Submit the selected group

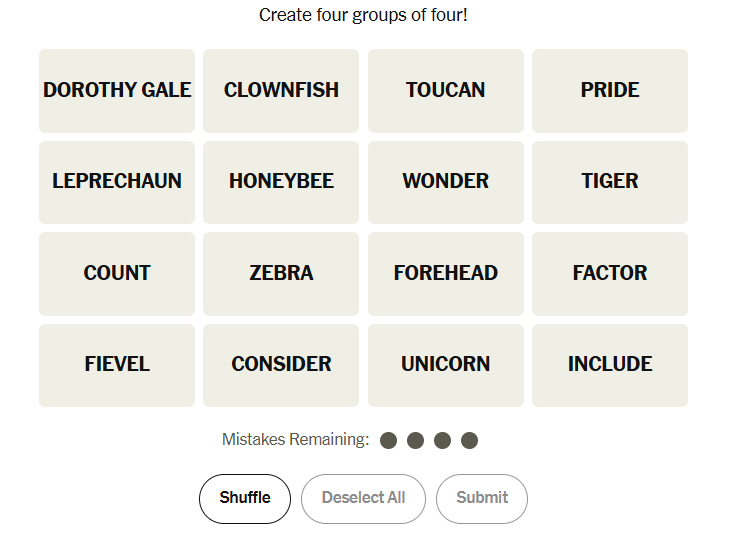[x=481, y=498]
